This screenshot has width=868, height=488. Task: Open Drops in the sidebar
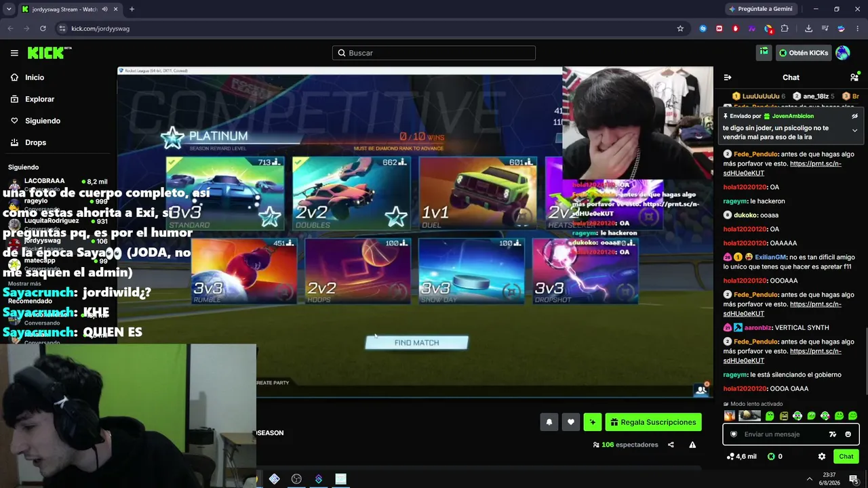[36, 142]
